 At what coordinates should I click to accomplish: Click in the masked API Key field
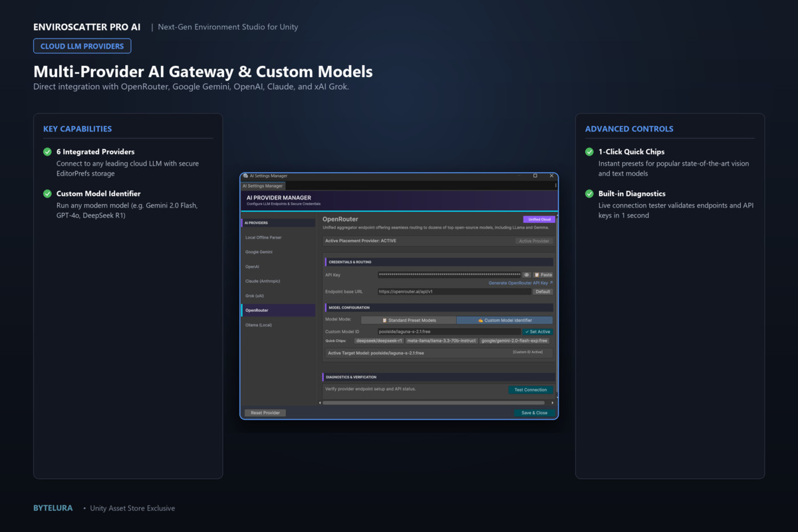click(x=449, y=274)
